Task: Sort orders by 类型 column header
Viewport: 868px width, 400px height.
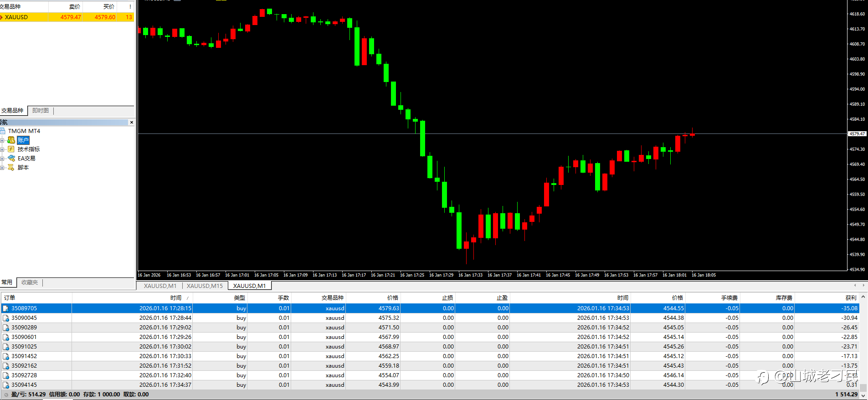Action: pos(239,298)
